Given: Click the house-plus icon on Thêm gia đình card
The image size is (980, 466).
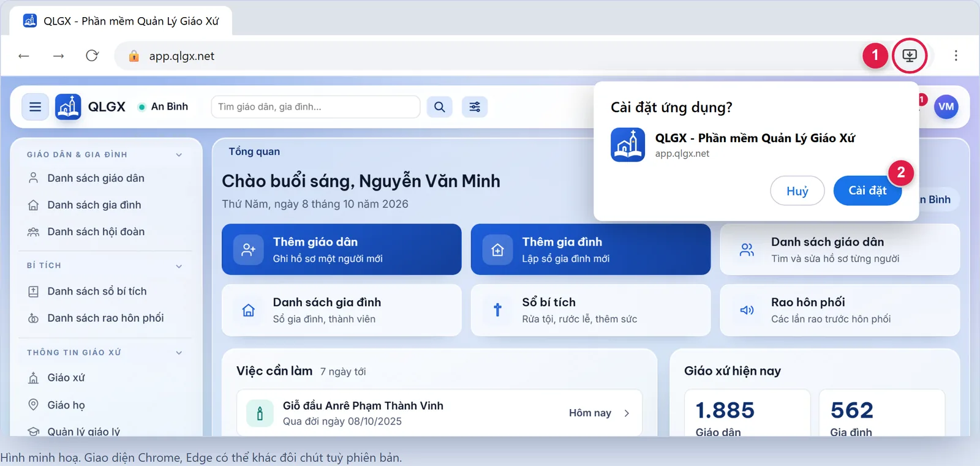Looking at the screenshot, I should point(497,250).
